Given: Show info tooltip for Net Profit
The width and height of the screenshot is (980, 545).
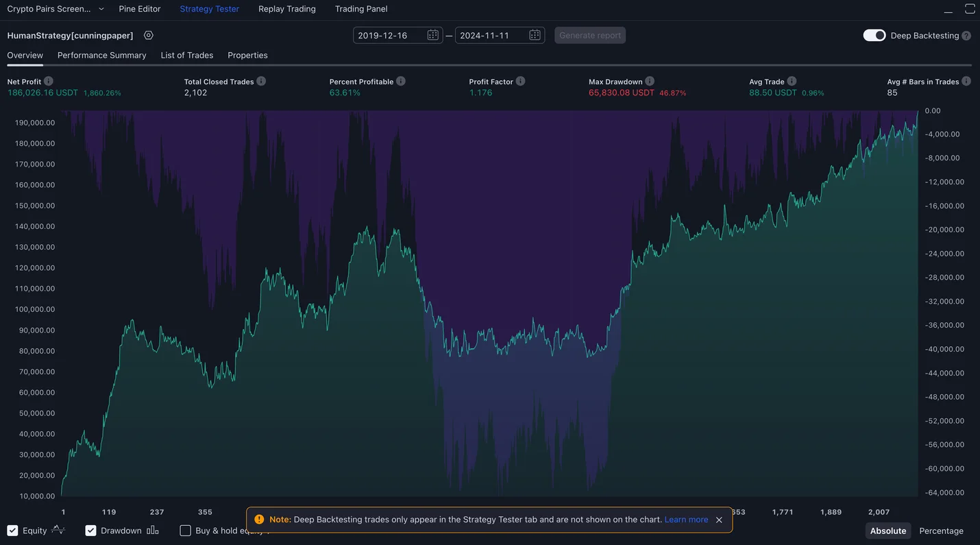Looking at the screenshot, I should [49, 81].
